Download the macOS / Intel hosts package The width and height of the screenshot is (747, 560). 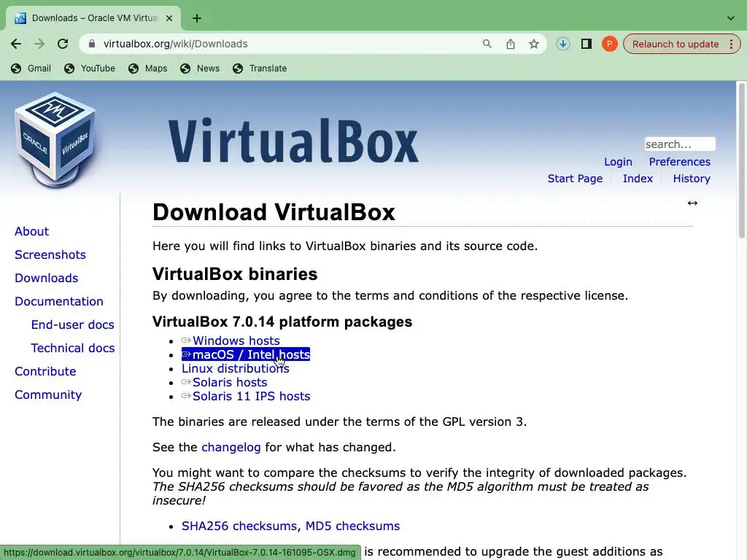tap(246, 354)
